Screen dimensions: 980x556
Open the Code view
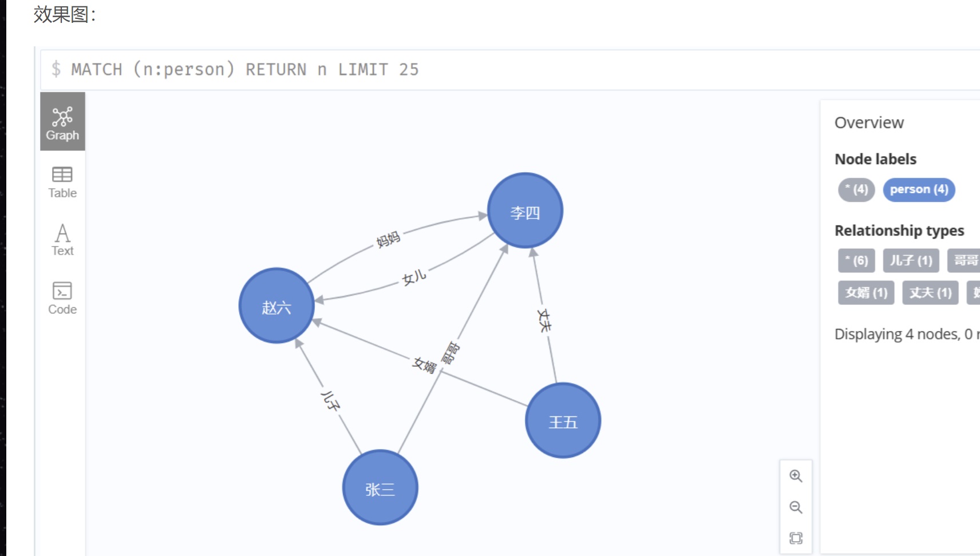coord(62,298)
